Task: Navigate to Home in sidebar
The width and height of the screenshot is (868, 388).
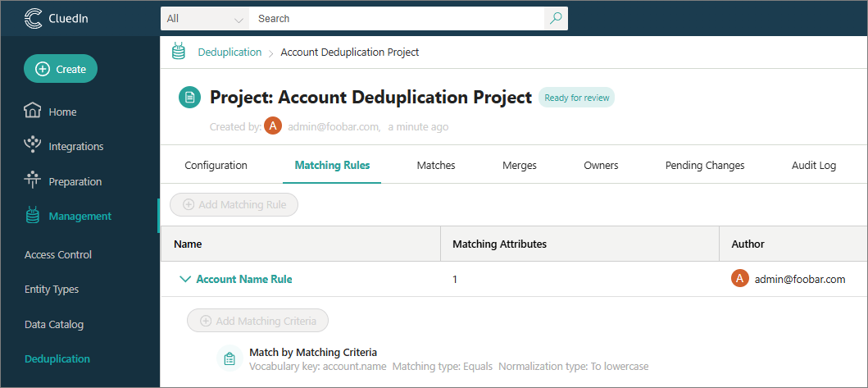Action: pyautogui.click(x=62, y=112)
